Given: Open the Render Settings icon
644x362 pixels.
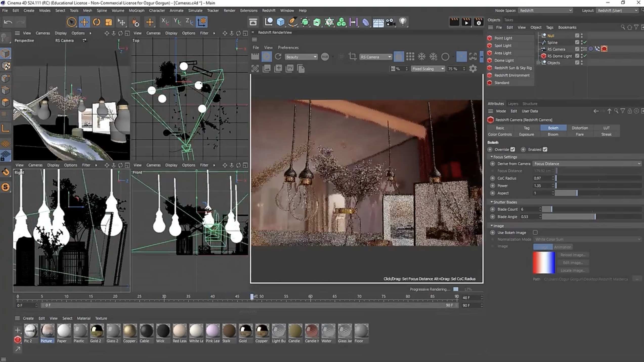Looking at the screenshot, I should [x=479, y=22].
